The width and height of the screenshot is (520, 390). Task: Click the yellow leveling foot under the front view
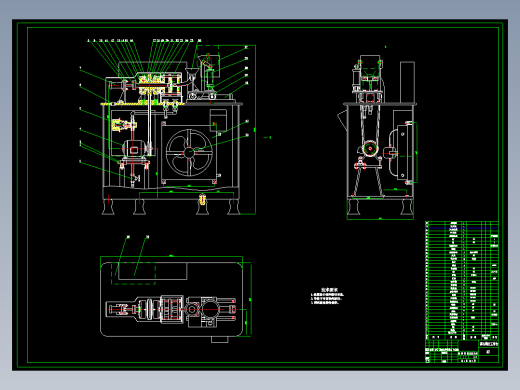point(202,200)
